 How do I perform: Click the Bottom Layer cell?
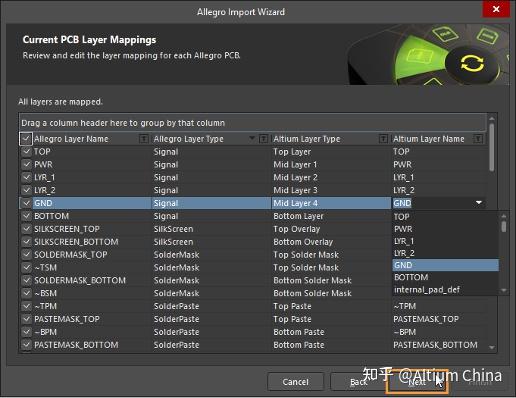[x=331, y=216]
